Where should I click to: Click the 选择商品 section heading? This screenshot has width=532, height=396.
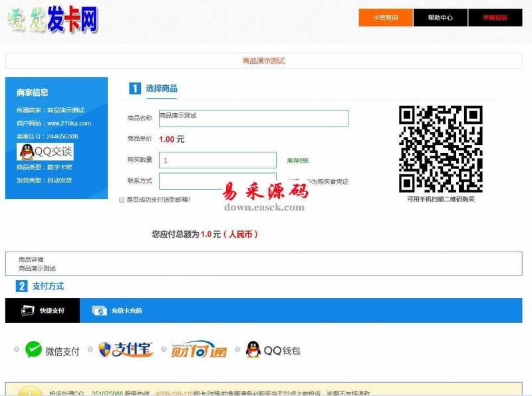[x=162, y=89]
